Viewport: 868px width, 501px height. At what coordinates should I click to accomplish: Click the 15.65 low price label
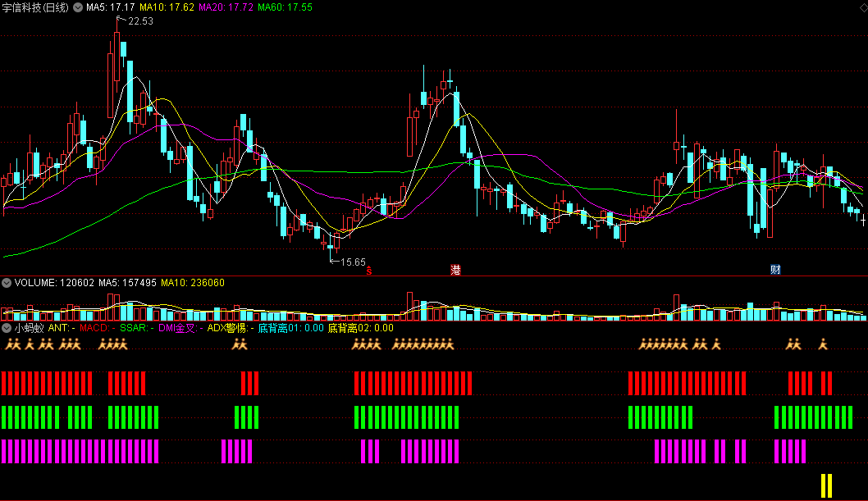click(353, 262)
